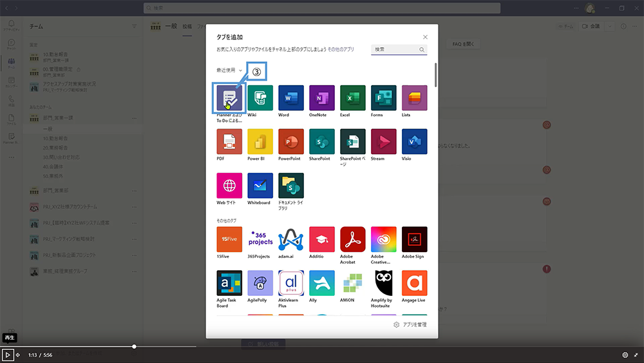Focus the dialog's app search field
This screenshot has width=644, height=363.
(x=399, y=50)
